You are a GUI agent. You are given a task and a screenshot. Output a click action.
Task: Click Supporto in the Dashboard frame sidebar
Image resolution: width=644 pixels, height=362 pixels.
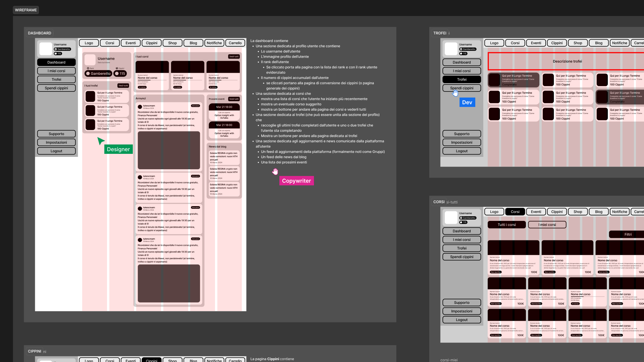coord(56,134)
